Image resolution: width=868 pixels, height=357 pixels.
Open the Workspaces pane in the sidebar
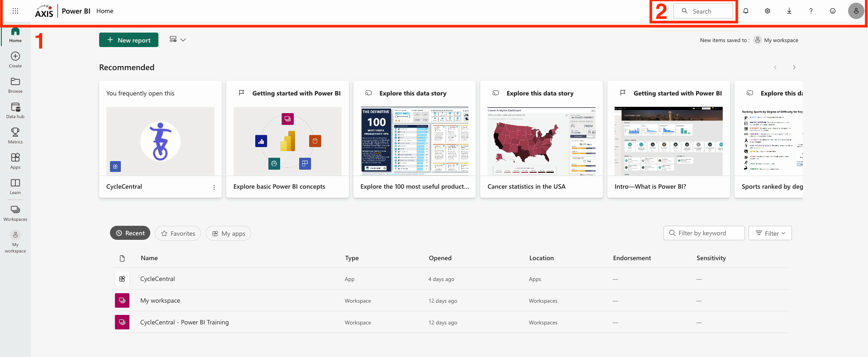[15, 213]
